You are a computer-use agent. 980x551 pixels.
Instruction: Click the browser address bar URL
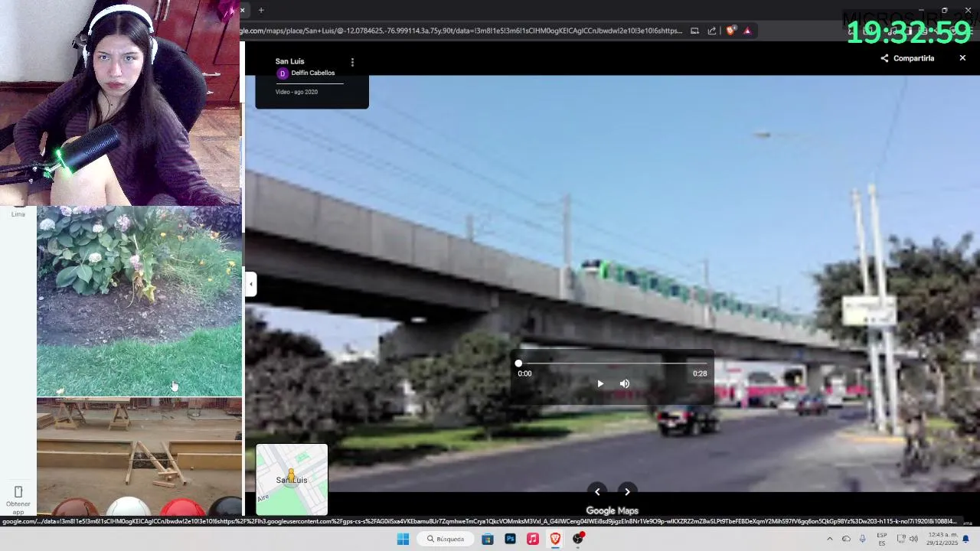(x=462, y=31)
